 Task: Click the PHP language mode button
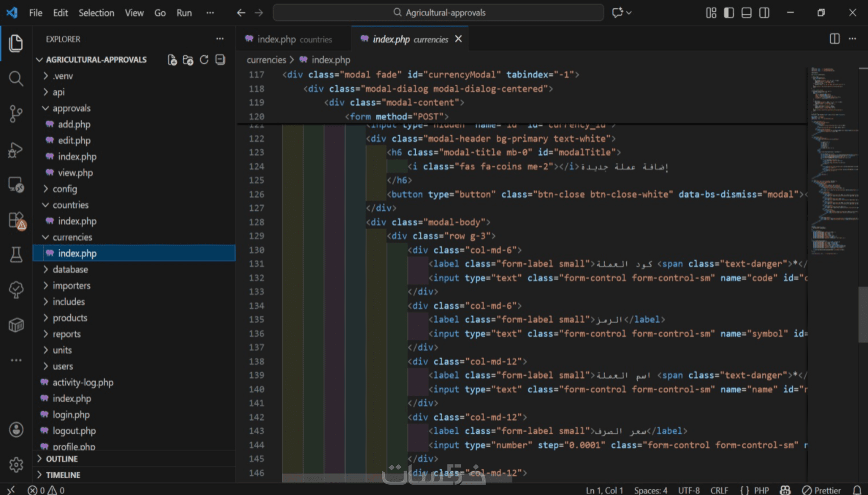[761, 490]
